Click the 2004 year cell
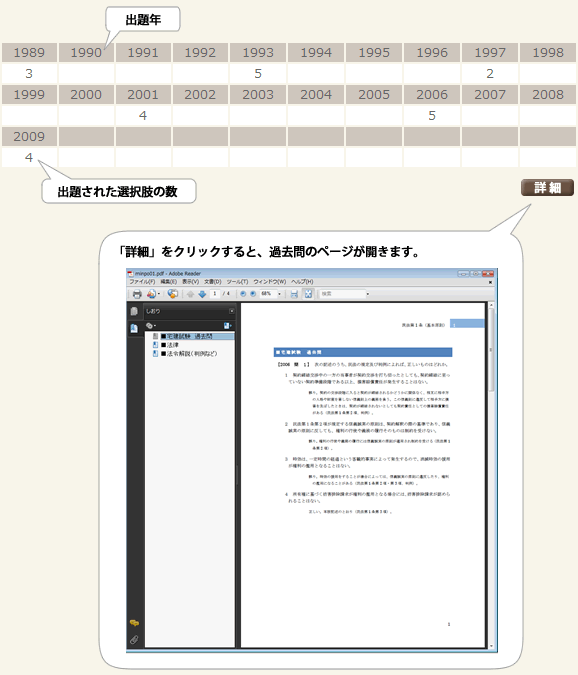 point(316,94)
